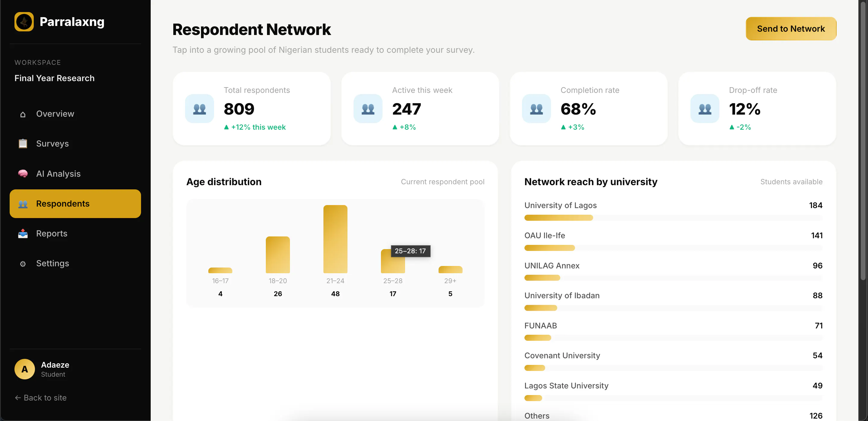The height and width of the screenshot is (421, 868).
Task: Click the Adaeze avatar circle
Action: pyautogui.click(x=25, y=369)
